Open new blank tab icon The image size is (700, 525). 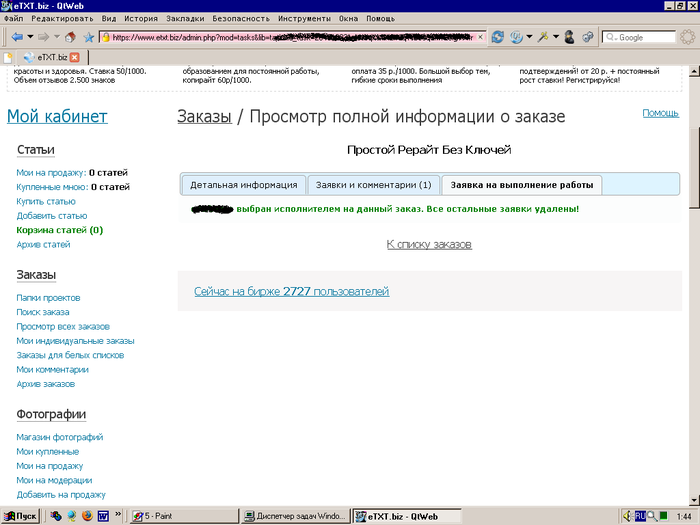point(9,57)
